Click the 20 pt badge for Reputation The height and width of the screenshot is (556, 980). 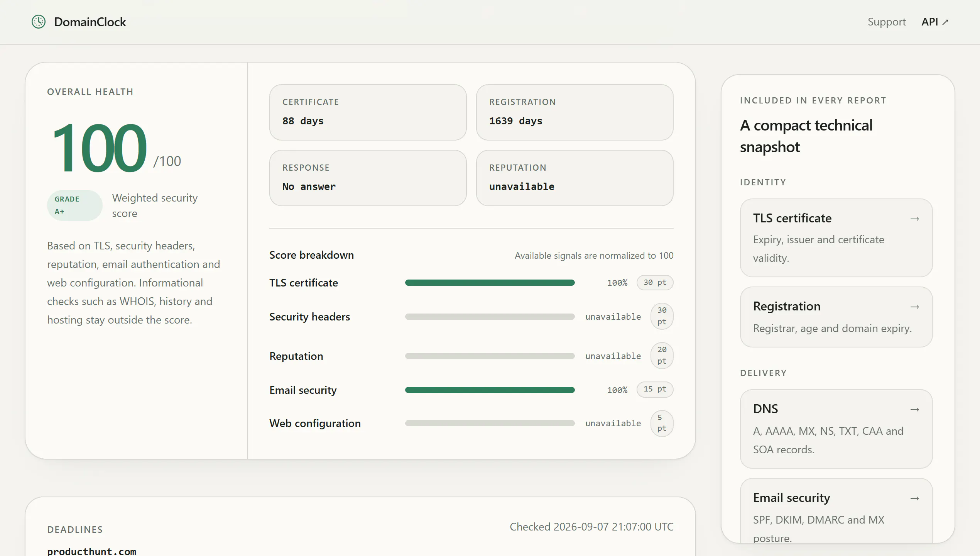662,356
